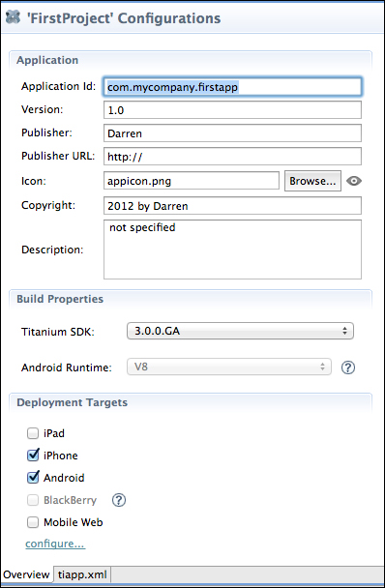The width and height of the screenshot is (385, 588).
Task: Uncheck the iPhone deployment target
Action: coord(33,456)
